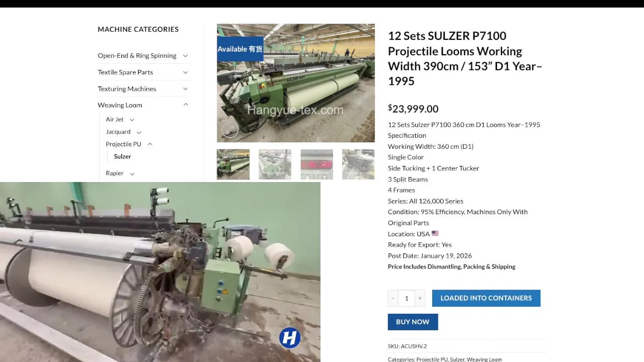This screenshot has height=362, width=644.
Task: Select the second product thumbnail
Action: (x=275, y=164)
